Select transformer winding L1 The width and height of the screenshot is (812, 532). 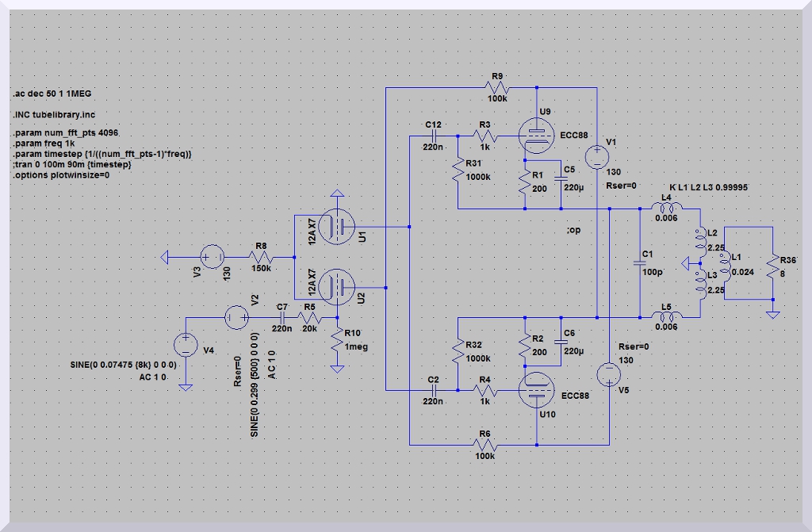click(x=724, y=263)
